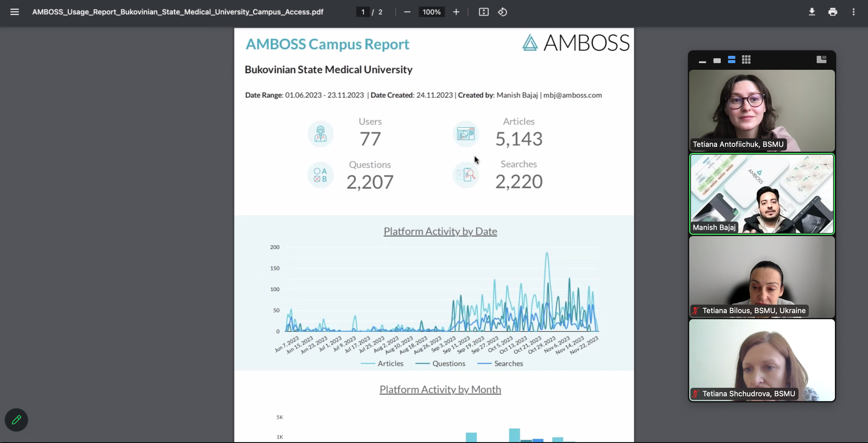868x443 pixels.
Task: Click the current page number field
Action: coord(363,12)
